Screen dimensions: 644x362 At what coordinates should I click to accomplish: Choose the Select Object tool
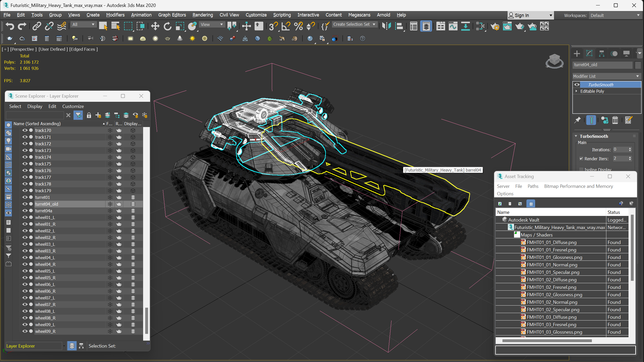point(103,26)
